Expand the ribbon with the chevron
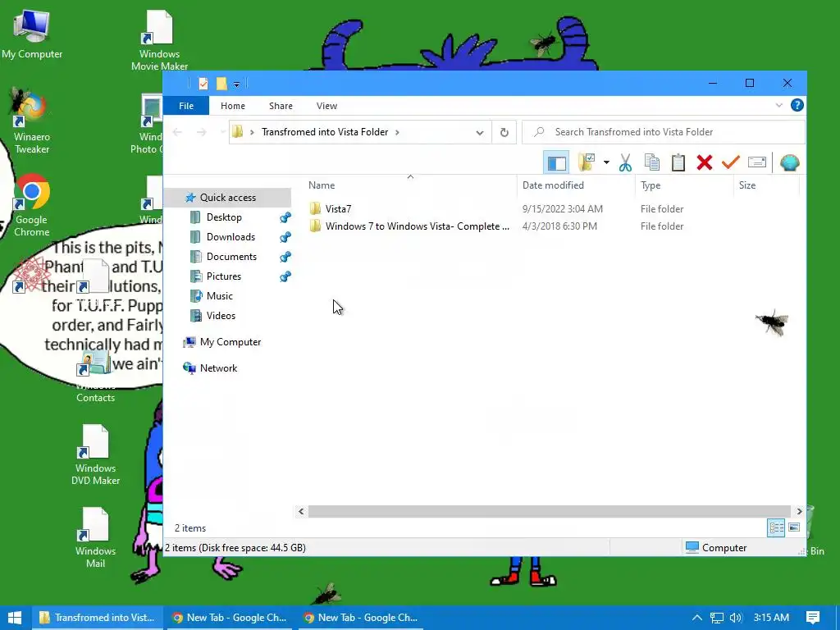The image size is (840, 630). (779, 105)
